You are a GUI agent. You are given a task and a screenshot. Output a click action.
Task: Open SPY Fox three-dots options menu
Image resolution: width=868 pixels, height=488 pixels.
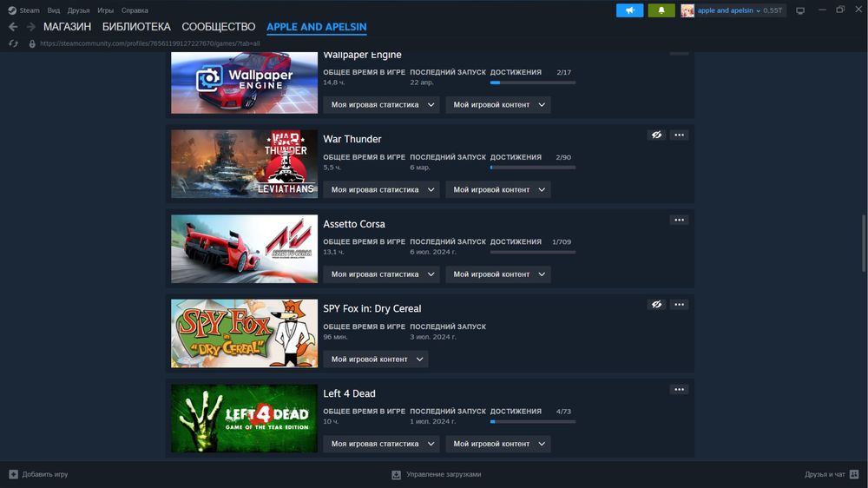click(680, 305)
